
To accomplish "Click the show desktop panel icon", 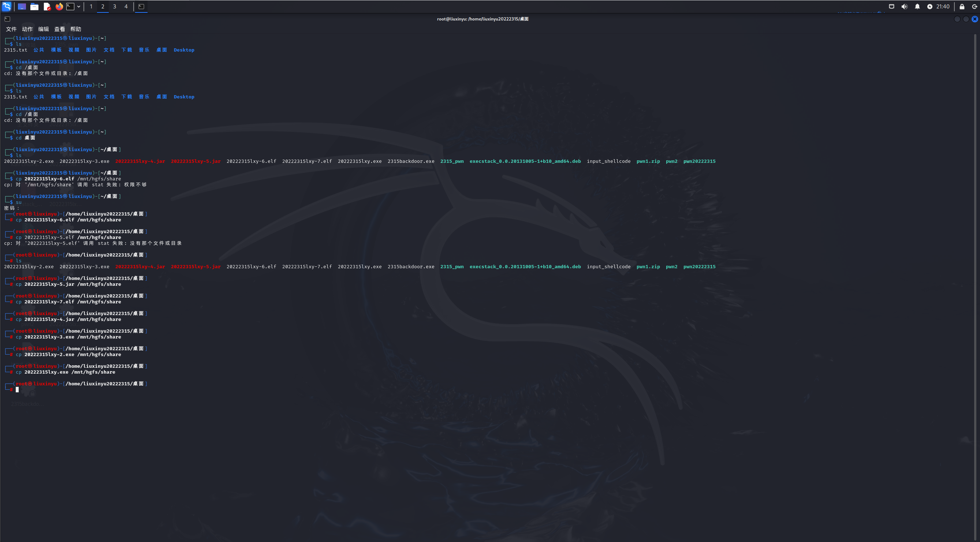I will click(22, 7).
